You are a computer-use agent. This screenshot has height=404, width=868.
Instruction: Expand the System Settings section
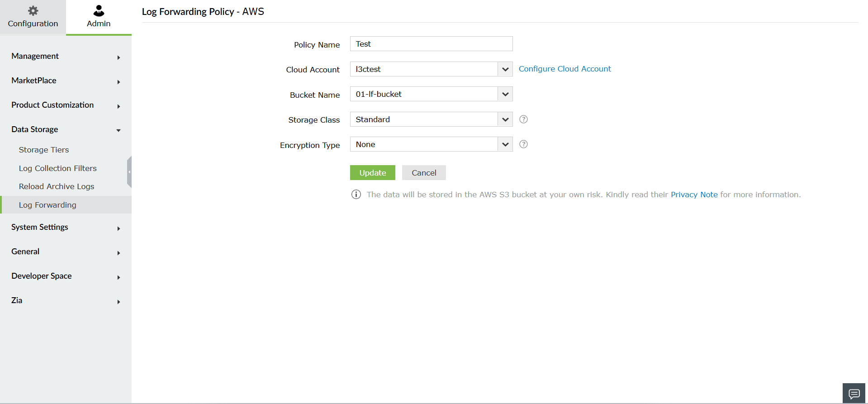(x=66, y=227)
